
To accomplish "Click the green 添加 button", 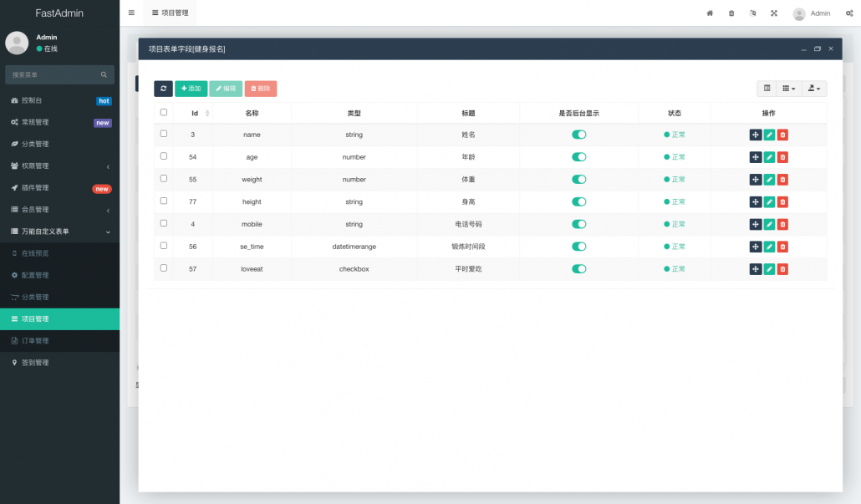I will point(191,89).
